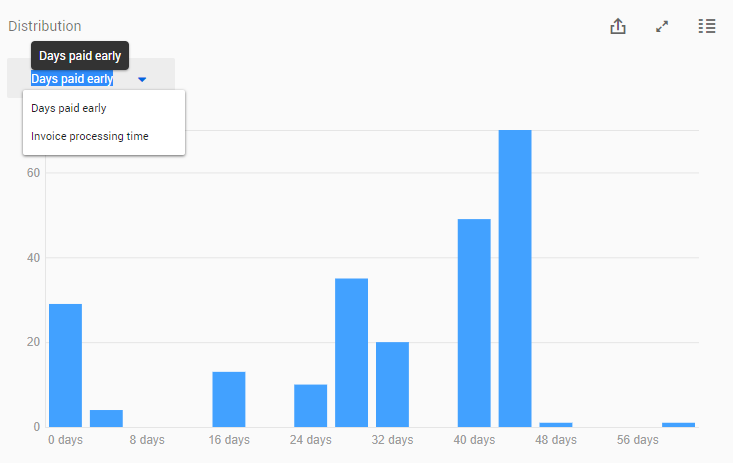Screen dimensions: 733x464
Task: Expand chart to fullscreen
Action: coord(662,27)
